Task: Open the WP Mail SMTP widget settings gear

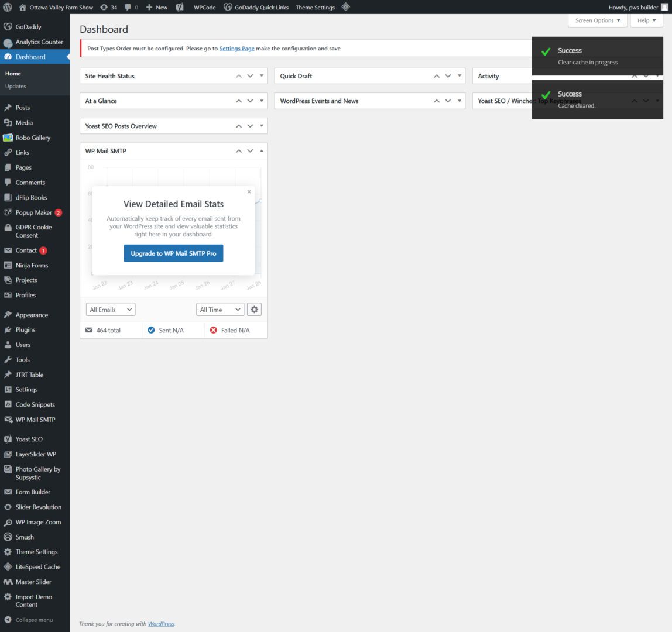Action: (x=254, y=310)
